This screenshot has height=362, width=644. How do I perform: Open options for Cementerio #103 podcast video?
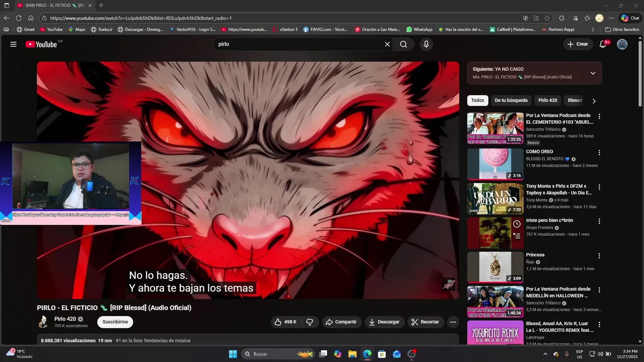[x=599, y=116]
